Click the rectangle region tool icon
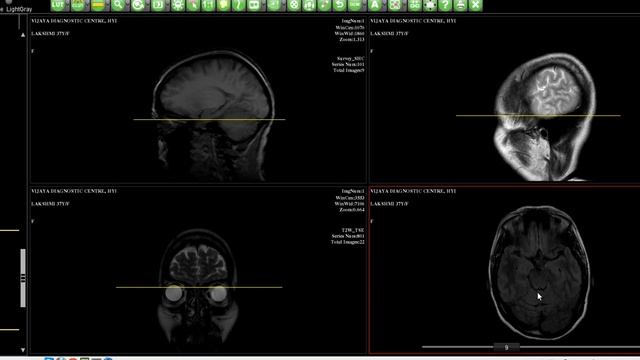This screenshot has width=640, height=360. (253, 5)
